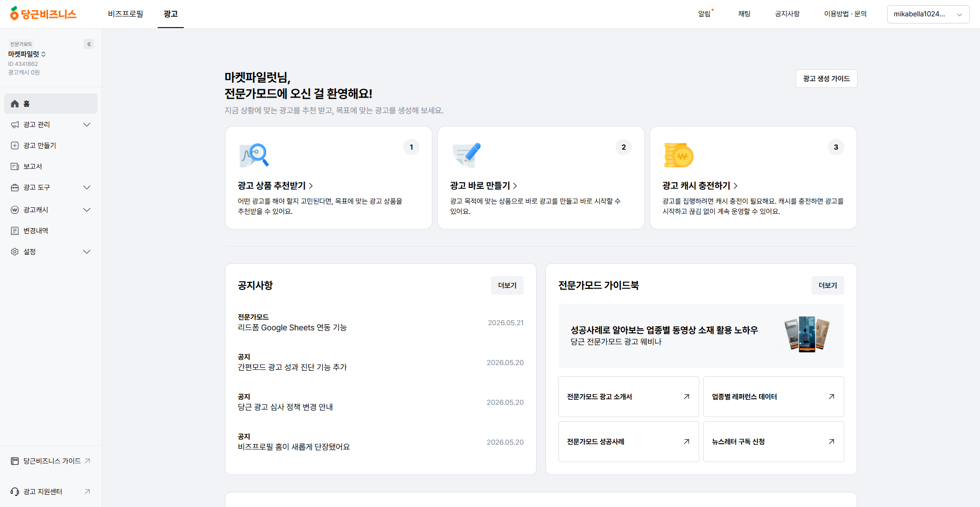Expand the 광고 도구 submenu chevron
The image size is (980, 507).
(87, 187)
